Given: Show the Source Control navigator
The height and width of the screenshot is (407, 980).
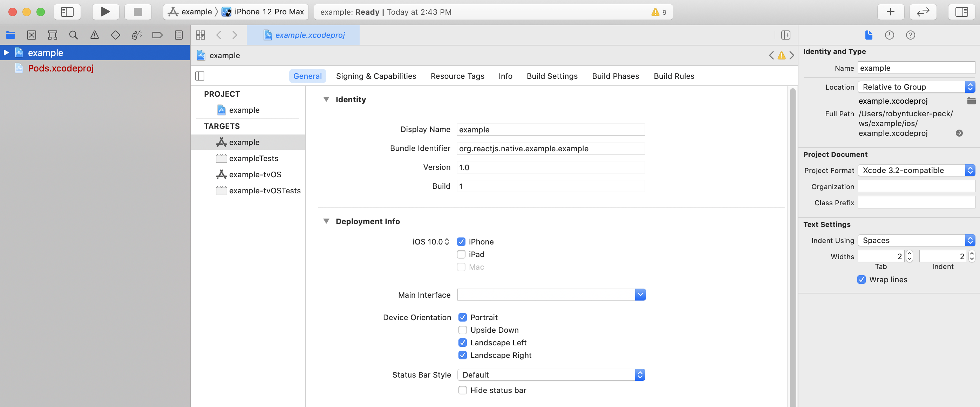Looking at the screenshot, I should click(32, 35).
